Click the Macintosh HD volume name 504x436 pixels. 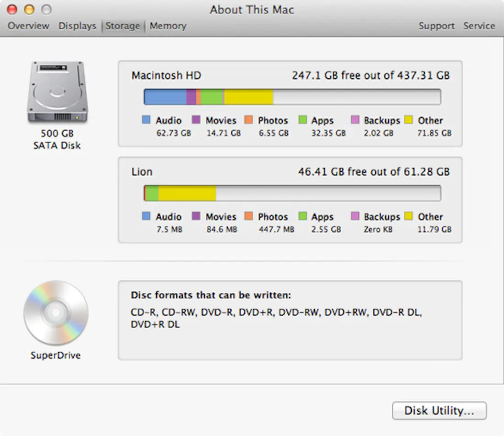click(x=166, y=75)
